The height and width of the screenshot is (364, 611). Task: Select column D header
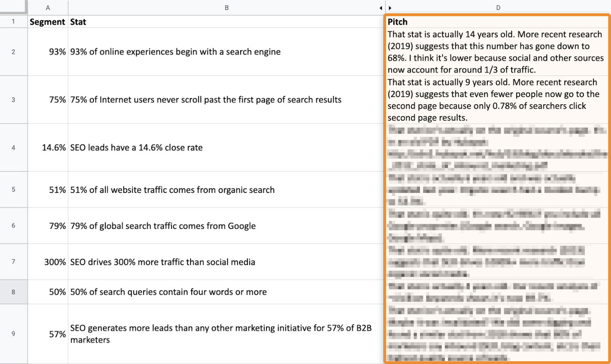point(498,7)
